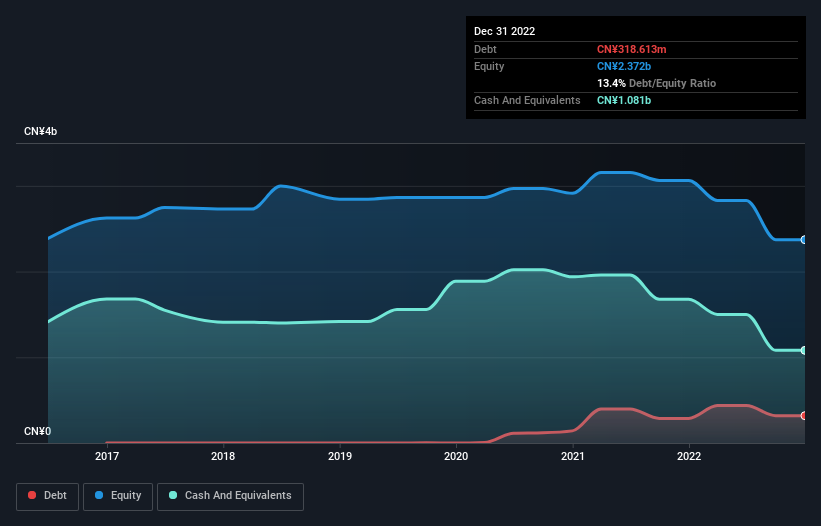Click the 2019 x-axis label
Viewport: 821px width, 526px height.
point(340,456)
